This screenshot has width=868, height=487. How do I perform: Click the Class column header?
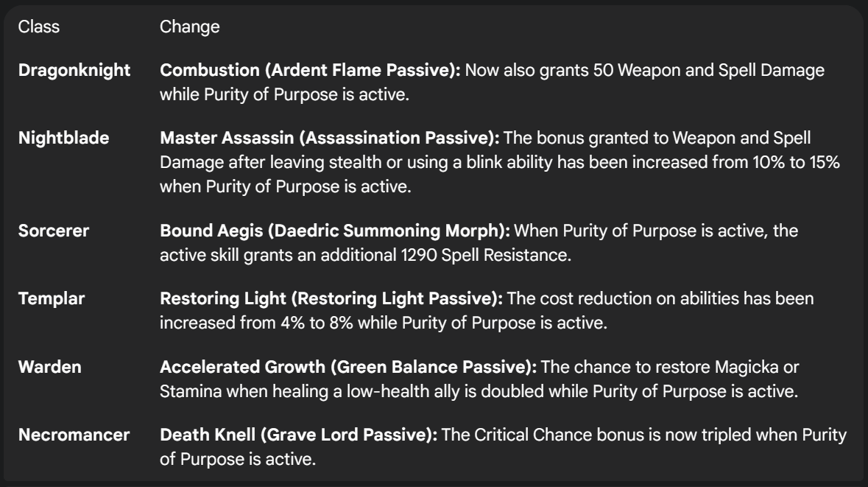click(x=39, y=27)
